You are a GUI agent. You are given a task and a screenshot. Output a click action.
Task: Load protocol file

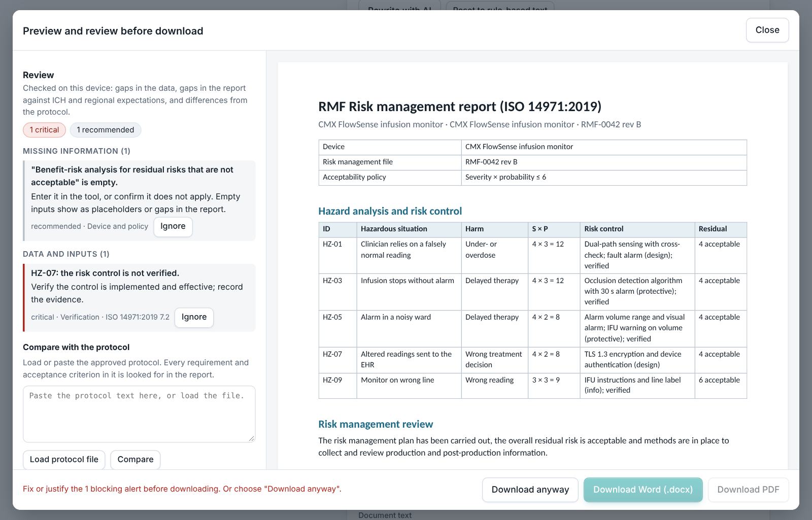click(x=64, y=460)
